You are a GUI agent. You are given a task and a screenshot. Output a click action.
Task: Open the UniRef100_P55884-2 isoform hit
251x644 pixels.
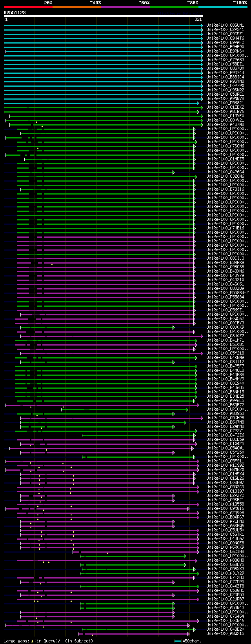pos(227,293)
